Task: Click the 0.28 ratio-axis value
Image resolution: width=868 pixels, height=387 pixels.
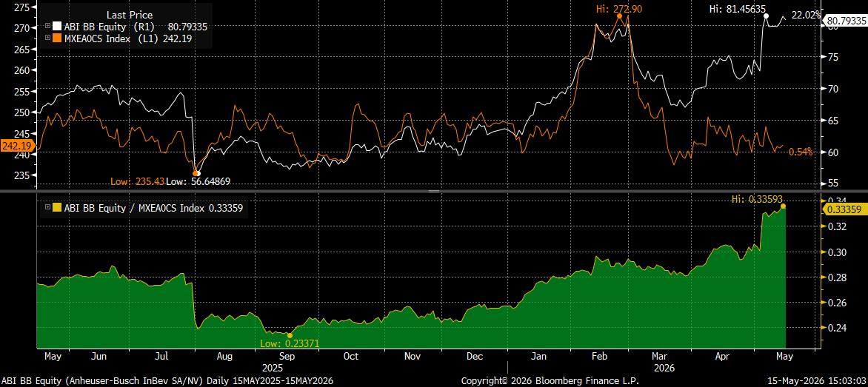Action: pos(835,277)
